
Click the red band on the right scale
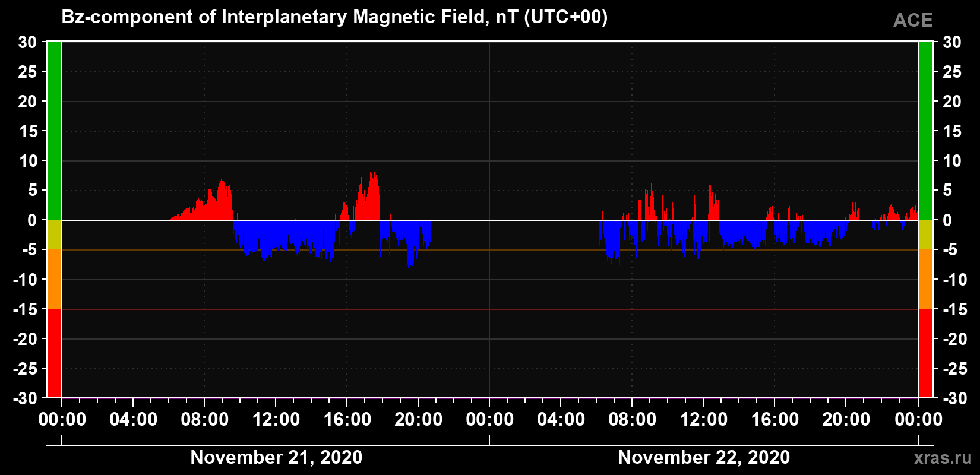925,353
